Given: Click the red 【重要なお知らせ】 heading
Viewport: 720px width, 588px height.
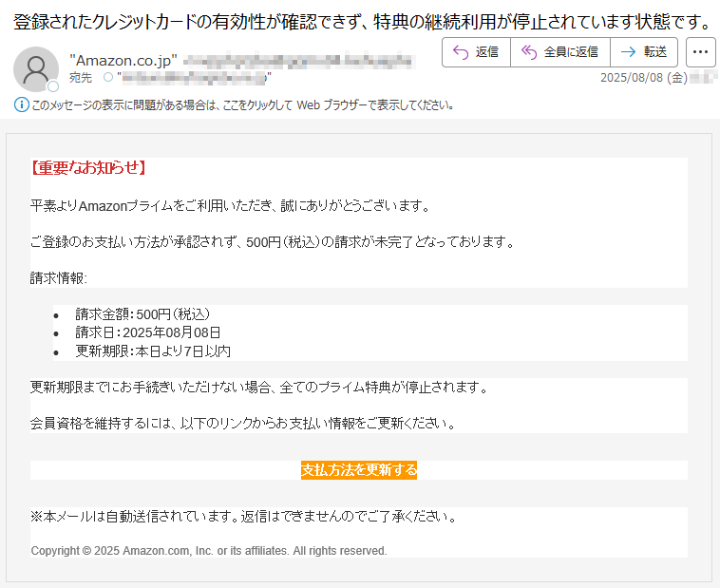Looking at the screenshot, I should tap(88, 168).
